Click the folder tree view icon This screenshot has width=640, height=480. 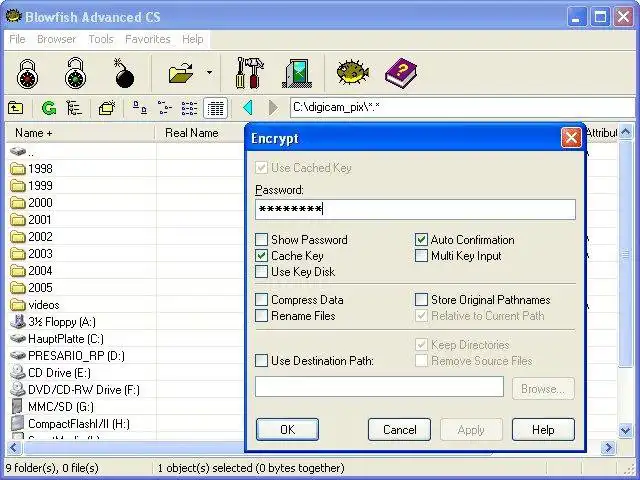click(x=74, y=108)
